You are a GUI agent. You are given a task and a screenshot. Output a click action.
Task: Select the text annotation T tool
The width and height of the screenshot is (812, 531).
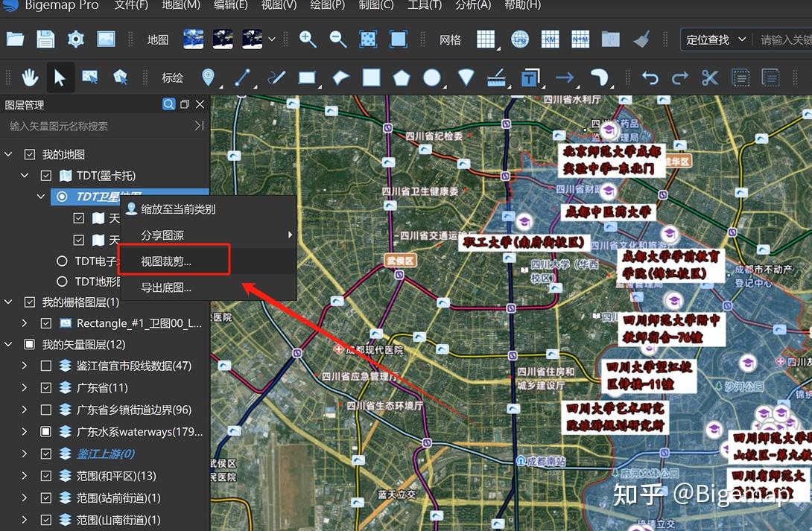(530, 77)
